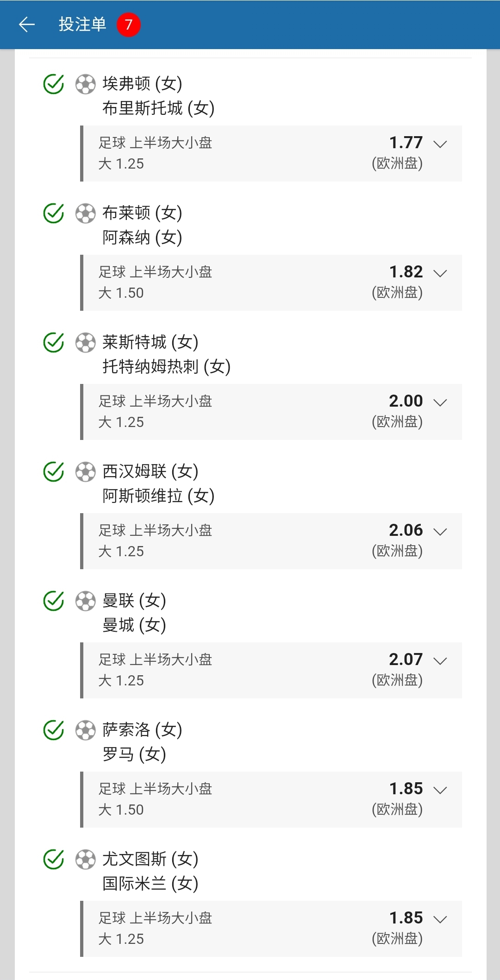Expand odds dropdown next to 1.77
This screenshot has height=980, width=500.
(440, 144)
